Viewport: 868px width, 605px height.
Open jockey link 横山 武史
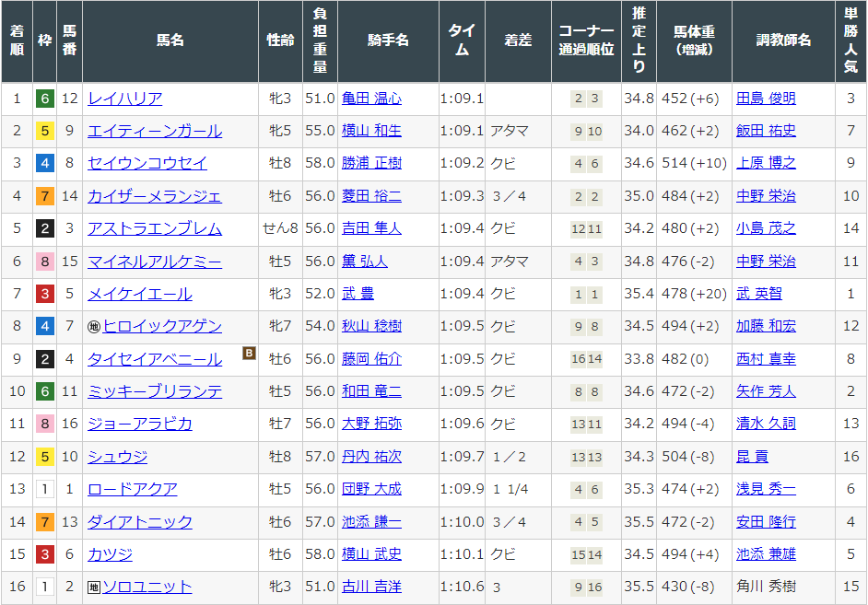pos(371,554)
